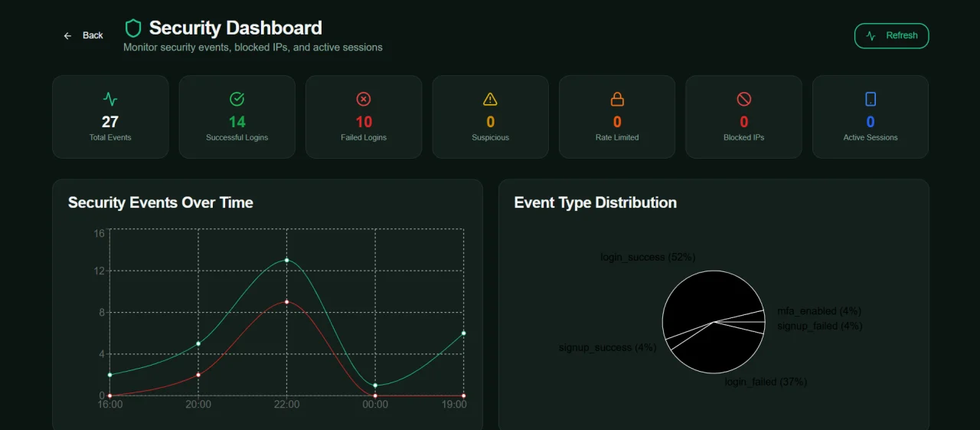Click the Blocked IPs ban icon
The image size is (980, 430).
(x=744, y=99)
